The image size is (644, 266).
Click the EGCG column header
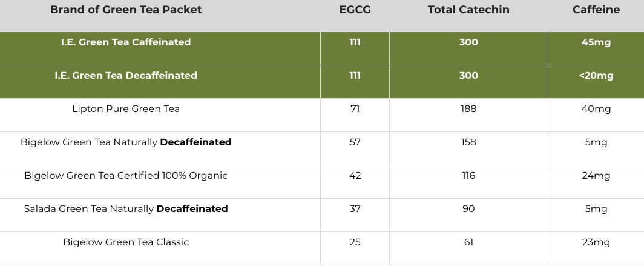click(355, 10)
